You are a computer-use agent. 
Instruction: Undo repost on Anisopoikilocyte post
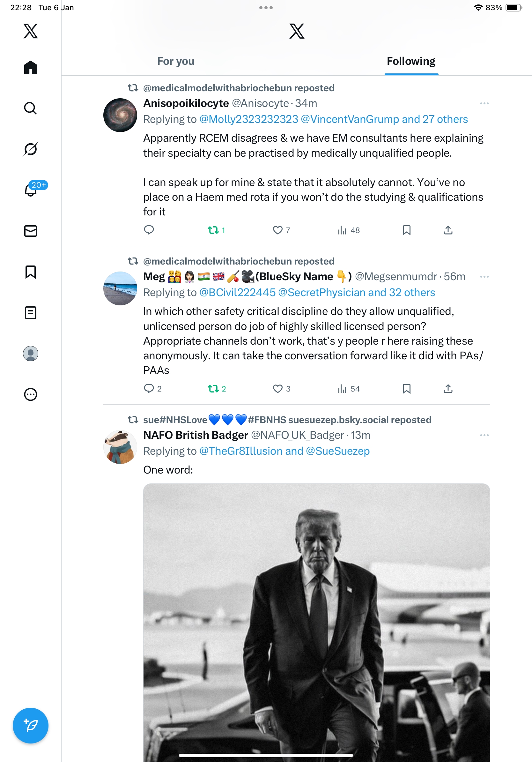point(213,230)
